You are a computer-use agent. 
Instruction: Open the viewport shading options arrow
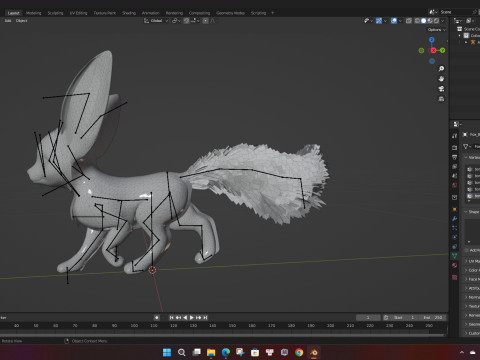443,21
